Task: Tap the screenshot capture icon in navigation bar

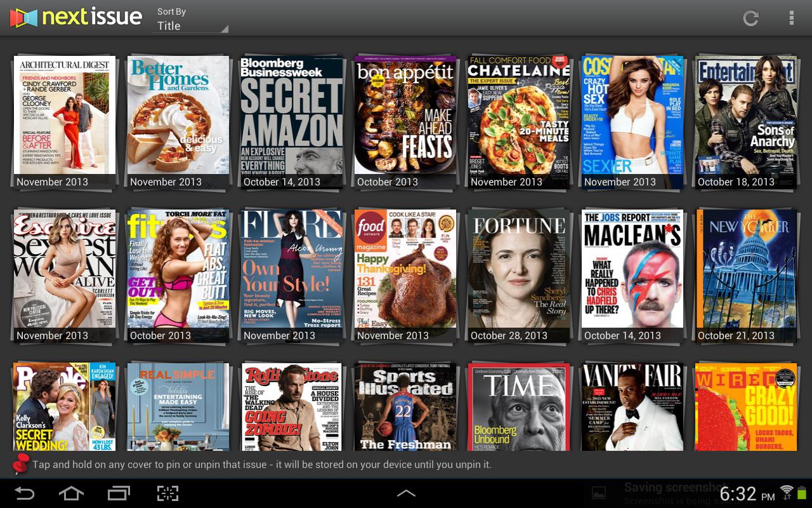Action: coord(167,493)
